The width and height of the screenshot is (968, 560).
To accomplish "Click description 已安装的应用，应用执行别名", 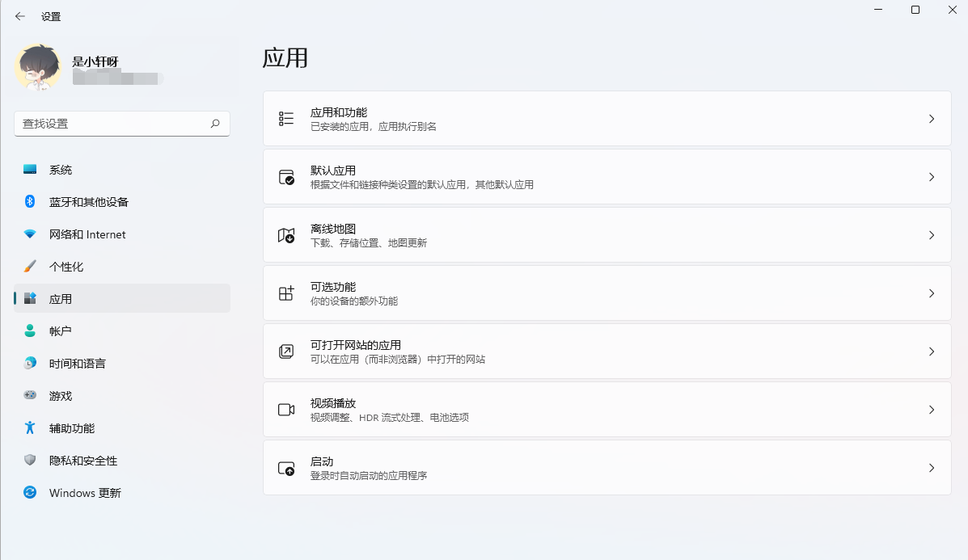I will [373, 126].
